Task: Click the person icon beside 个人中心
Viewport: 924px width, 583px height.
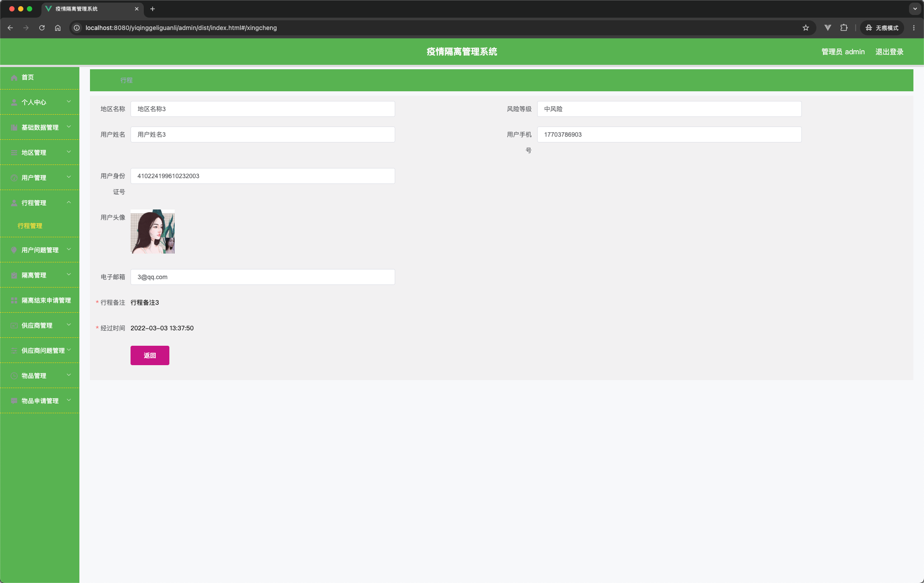Action: 14,103
